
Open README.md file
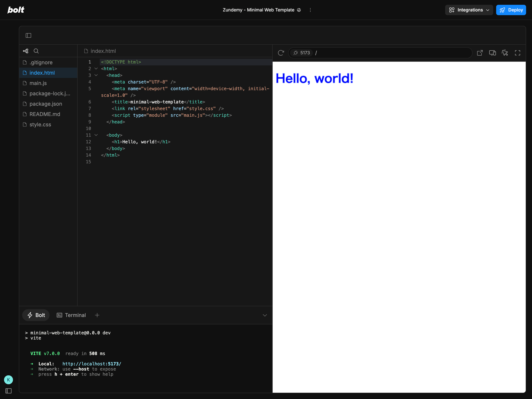[48, 114]
